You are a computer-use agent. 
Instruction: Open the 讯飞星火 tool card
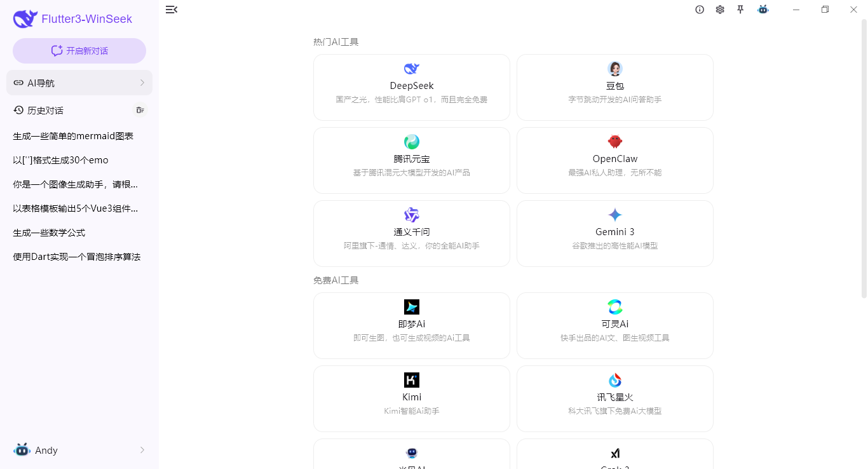(x=614, y=398)
